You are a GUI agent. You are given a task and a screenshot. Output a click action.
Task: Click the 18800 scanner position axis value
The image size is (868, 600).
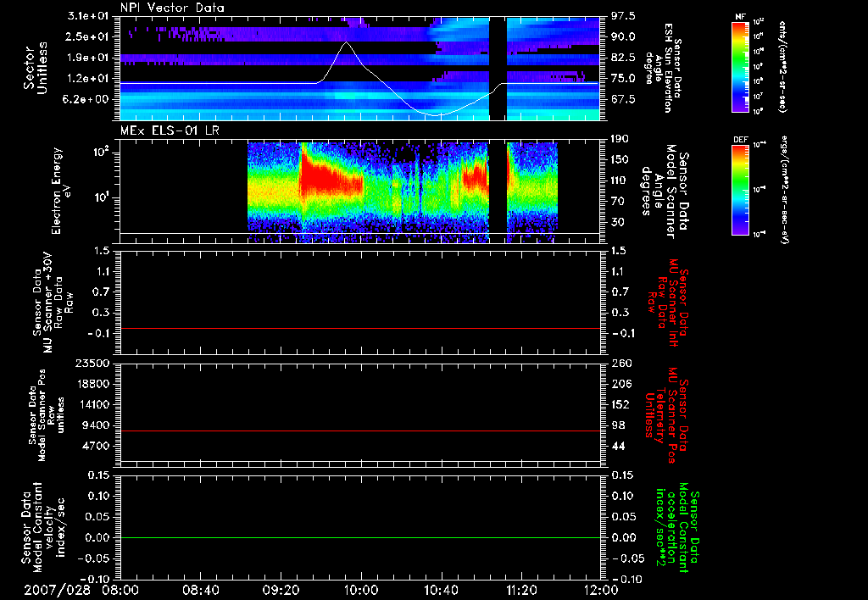pos(92,384)
